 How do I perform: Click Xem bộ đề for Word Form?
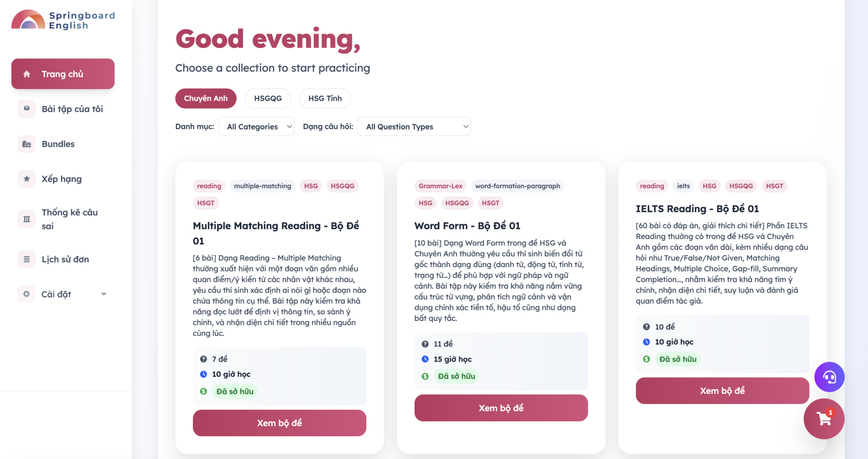[x=501, y=408]
